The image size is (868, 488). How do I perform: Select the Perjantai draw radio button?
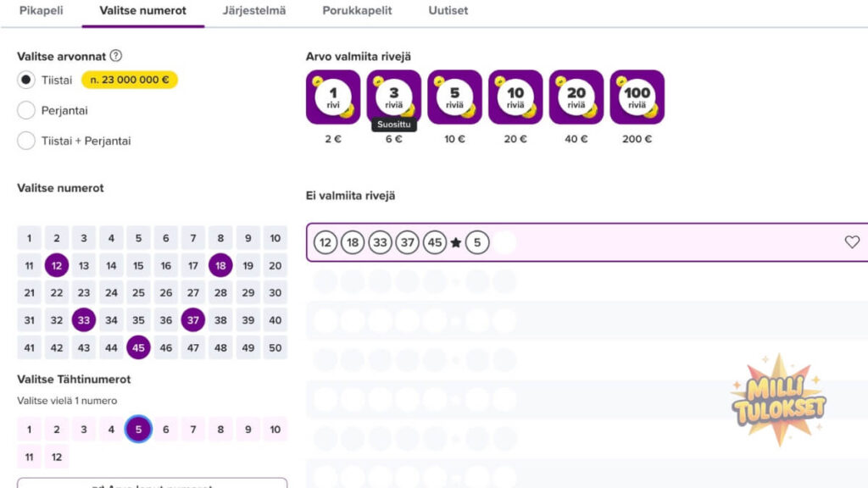tap(26, 110)
